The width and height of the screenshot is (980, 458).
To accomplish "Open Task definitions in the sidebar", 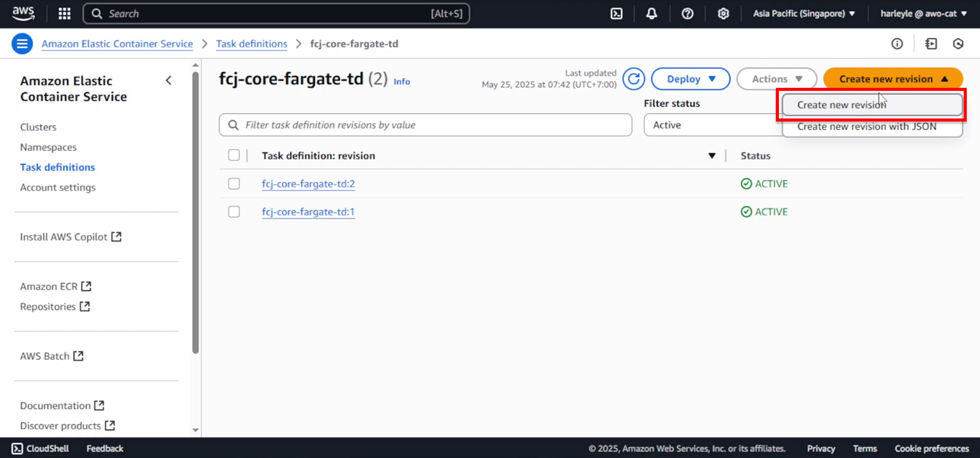I will click(58, 167).
